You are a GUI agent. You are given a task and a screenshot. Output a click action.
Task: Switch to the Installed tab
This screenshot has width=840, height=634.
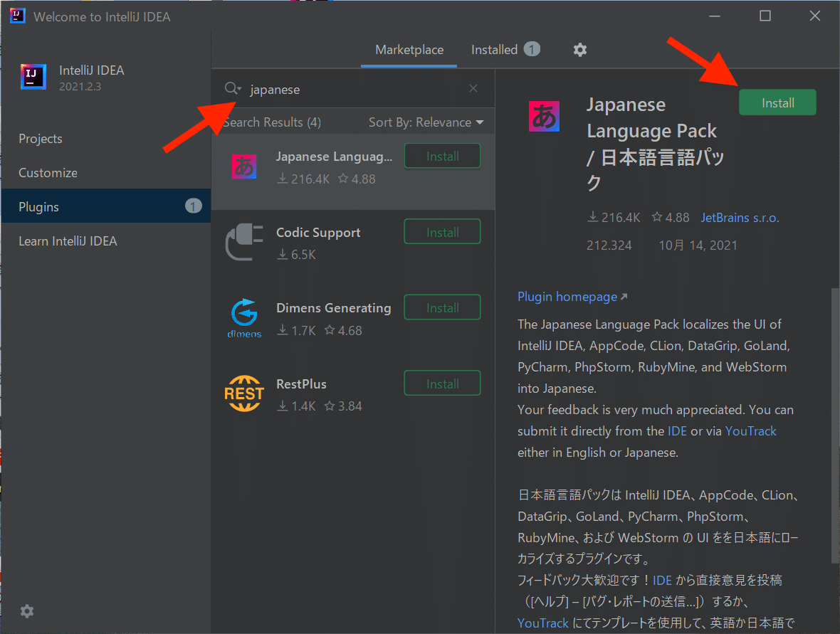click(x=494, y=50)
